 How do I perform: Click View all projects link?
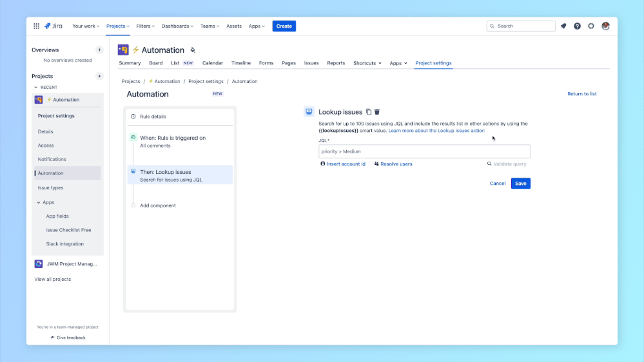coord(53,279)
